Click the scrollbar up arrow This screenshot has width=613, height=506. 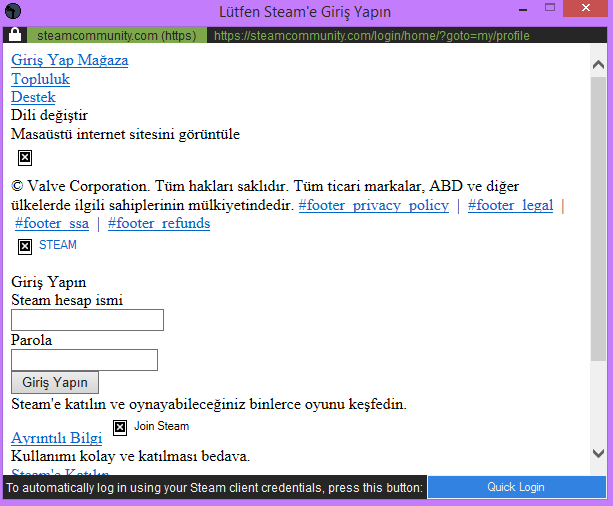(x=598, y=65)
